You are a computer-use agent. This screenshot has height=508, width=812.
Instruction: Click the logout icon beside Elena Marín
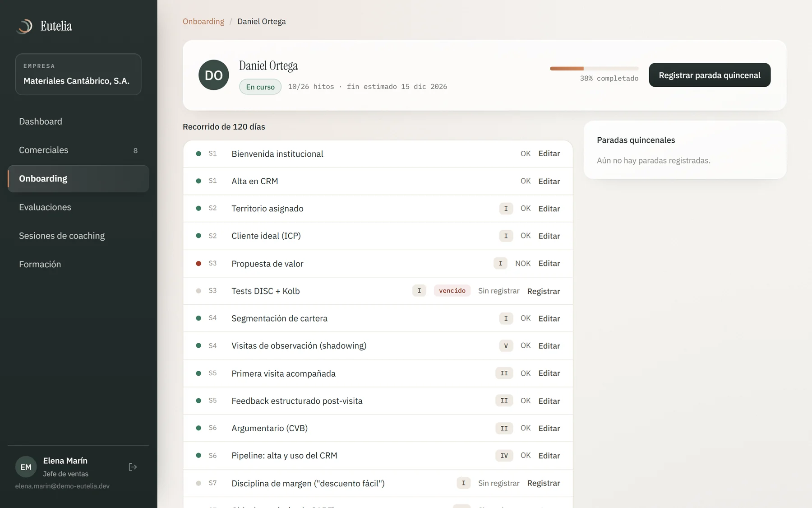(x=133, y=467)
